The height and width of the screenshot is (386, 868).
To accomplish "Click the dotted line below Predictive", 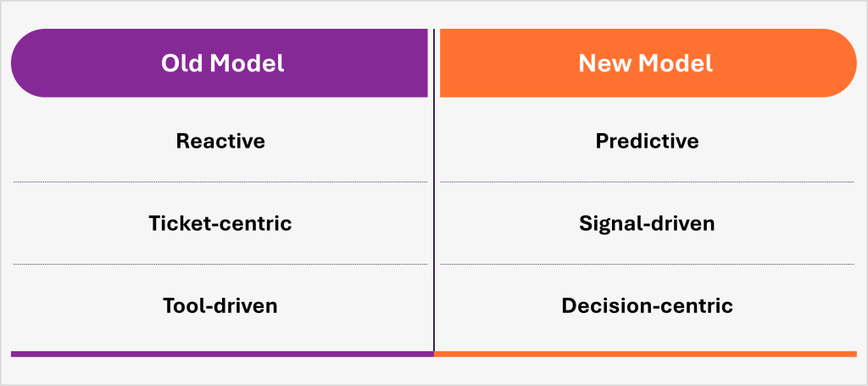I will pyautogui.click(x=647, y=182).
